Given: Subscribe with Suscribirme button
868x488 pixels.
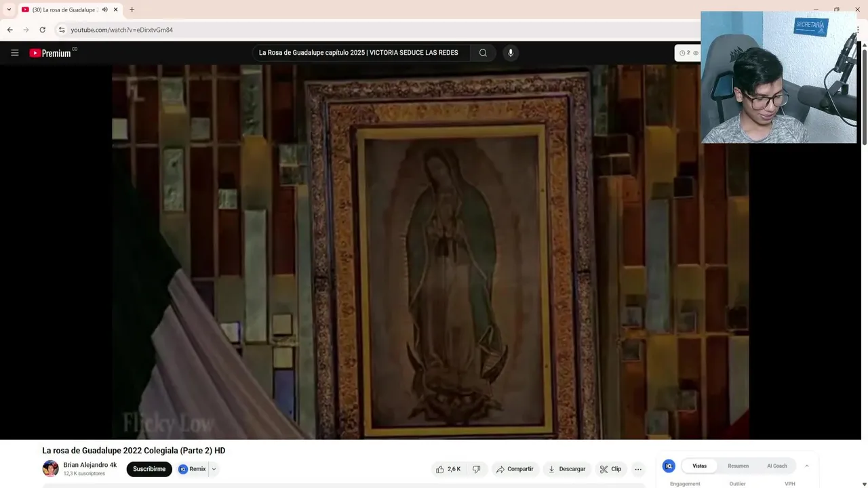Looking at the screenshot, I should tap(149, 469).
